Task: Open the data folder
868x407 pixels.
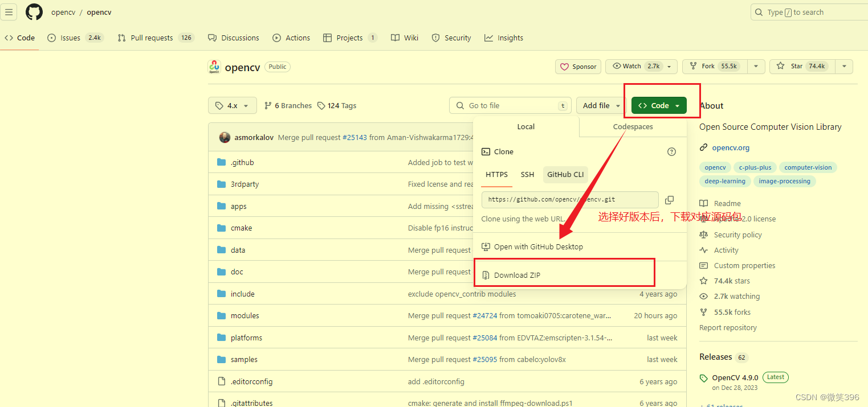Action: [x=238, y=250]
